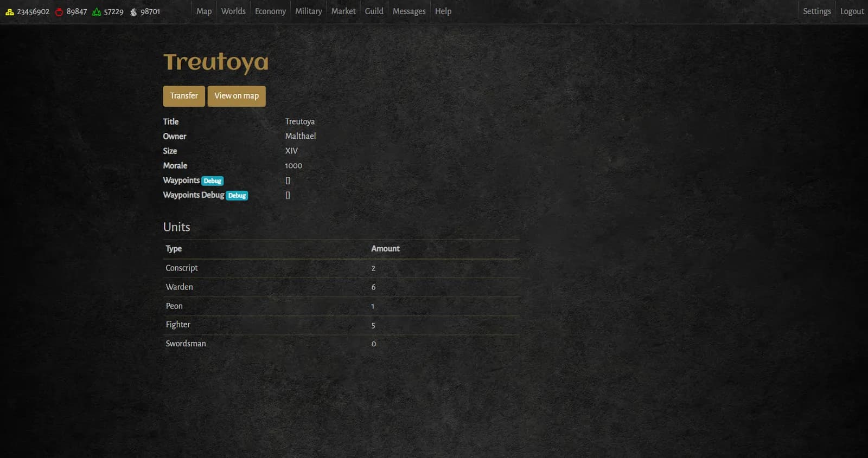
Task: Click the Fighter amount value 5
Action: (373, 326)
